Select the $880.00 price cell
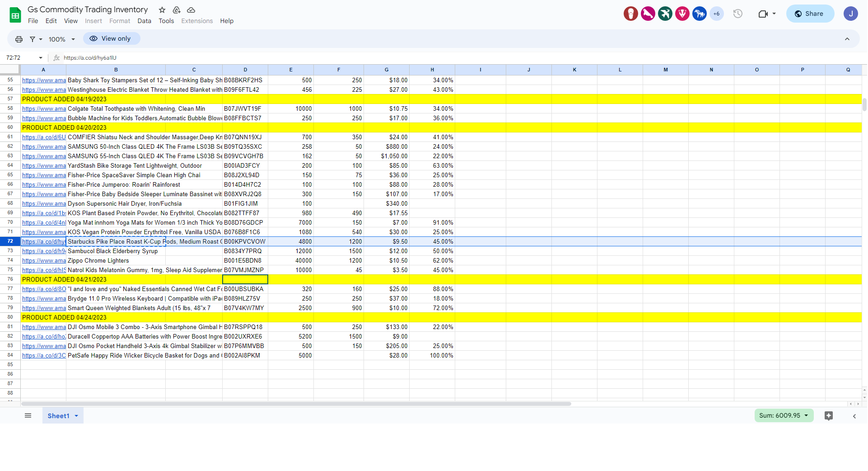The height and width of the screenshot is (471, 868). 387,147
